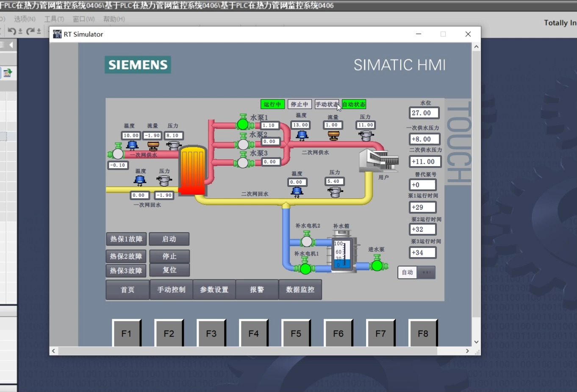The height and width of the screenshot is (392, 577).
Task: Click primary return pressure gauge icon
Action: 164,181
